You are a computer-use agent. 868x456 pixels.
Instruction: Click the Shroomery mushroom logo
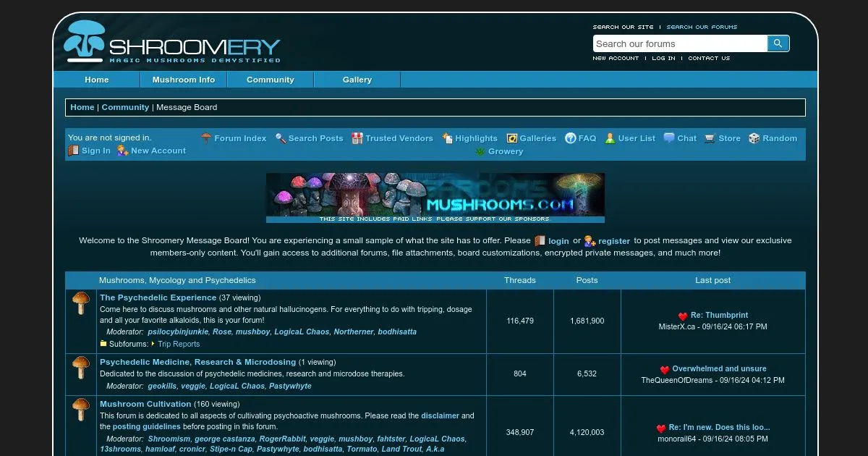[84, 41]
